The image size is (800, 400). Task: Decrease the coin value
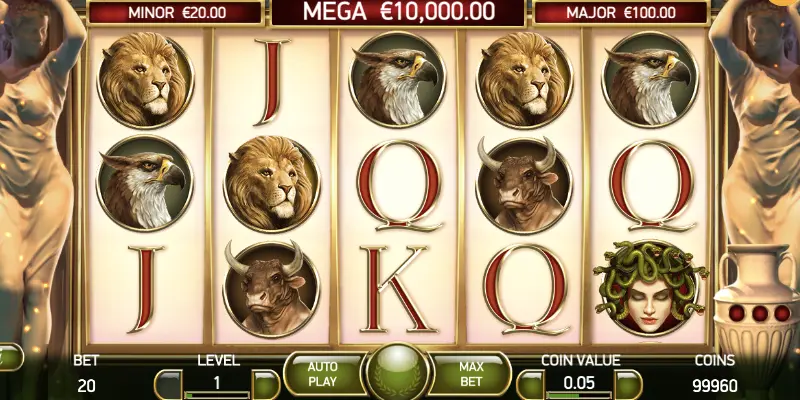point(531,384)
